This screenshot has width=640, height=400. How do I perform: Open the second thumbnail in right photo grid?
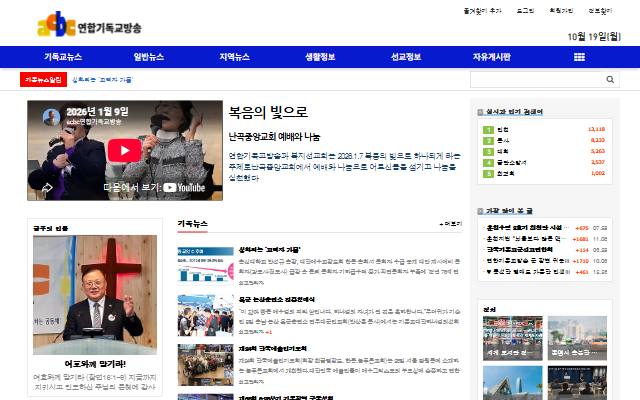(x=577, y=338)
